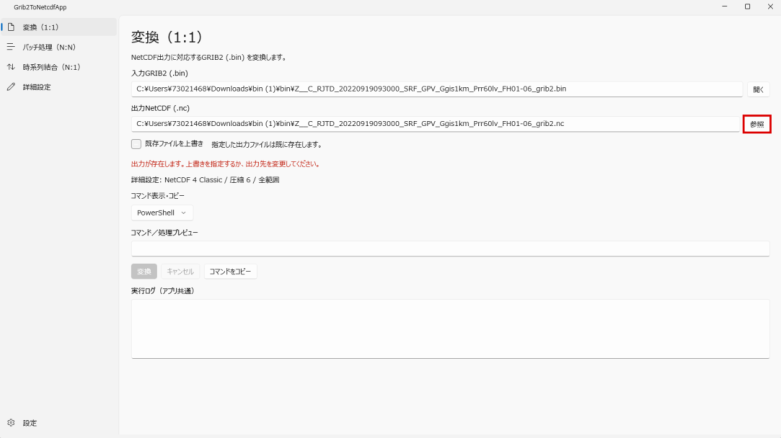The image size is (781, 438).
Task: Click the コマンド/処理プレビュー text field
Action: (450, 249)
